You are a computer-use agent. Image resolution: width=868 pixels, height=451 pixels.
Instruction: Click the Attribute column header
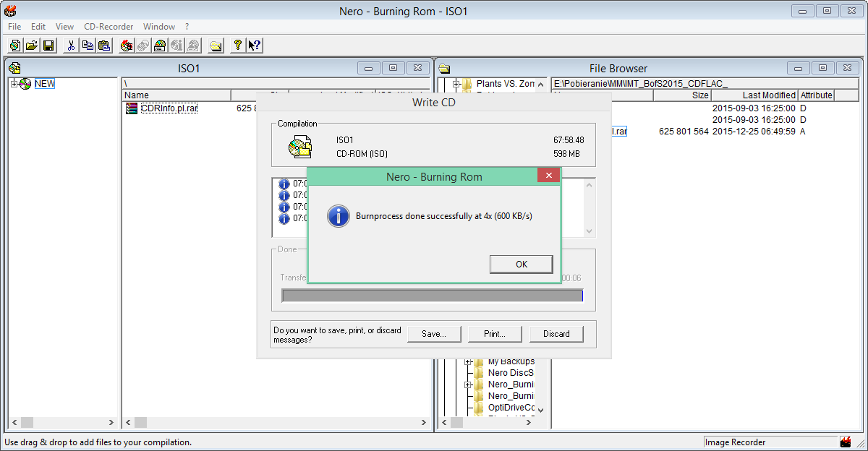pos(816,95)
